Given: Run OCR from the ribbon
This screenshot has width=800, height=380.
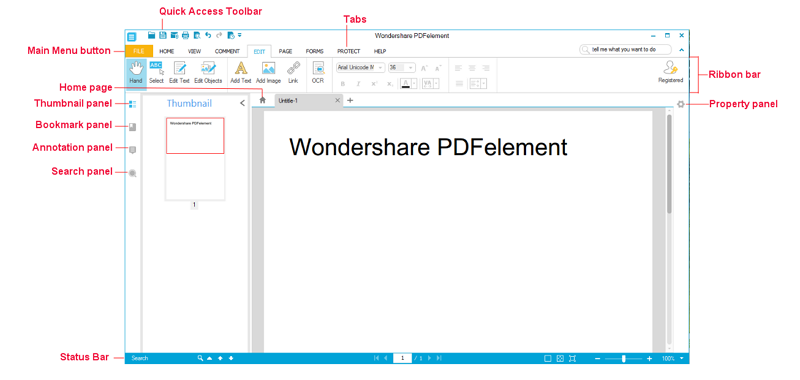Looking at the screenshot, I should pyautogui.click(x=318, y=73).
